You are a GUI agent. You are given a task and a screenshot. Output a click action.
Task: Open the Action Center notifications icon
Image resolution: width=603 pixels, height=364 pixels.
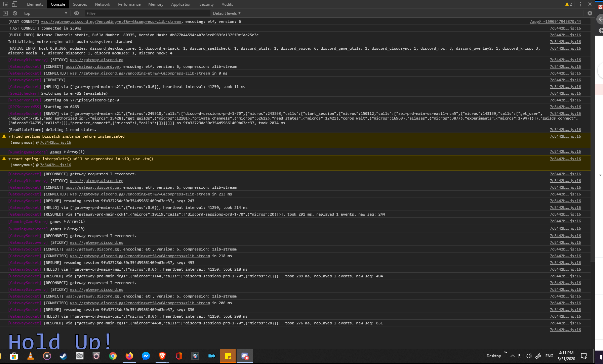pos(584,356)
